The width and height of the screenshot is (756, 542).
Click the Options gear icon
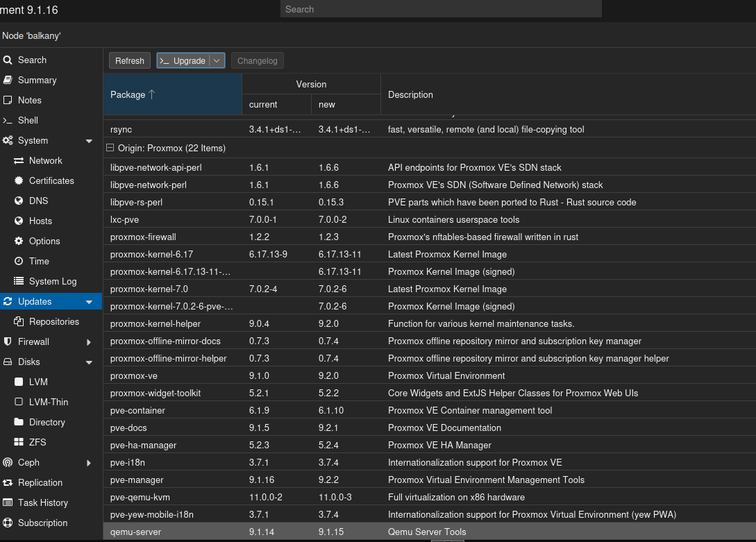19,241
